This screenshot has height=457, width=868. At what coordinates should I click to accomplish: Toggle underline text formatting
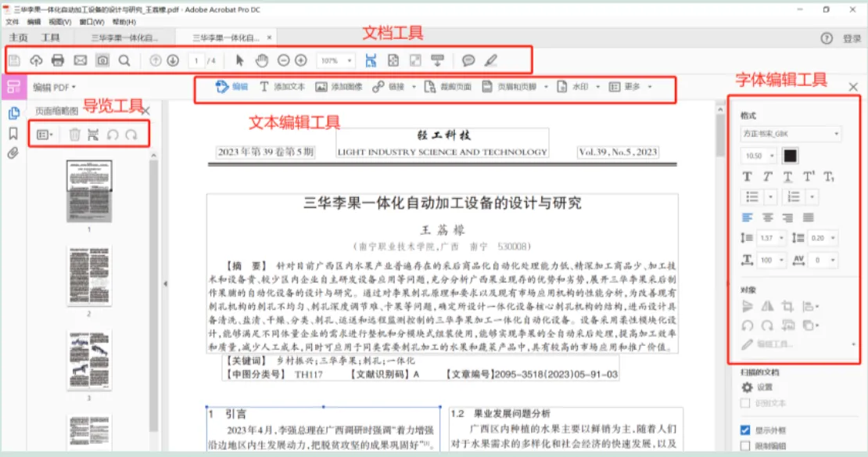pos(787,177)
